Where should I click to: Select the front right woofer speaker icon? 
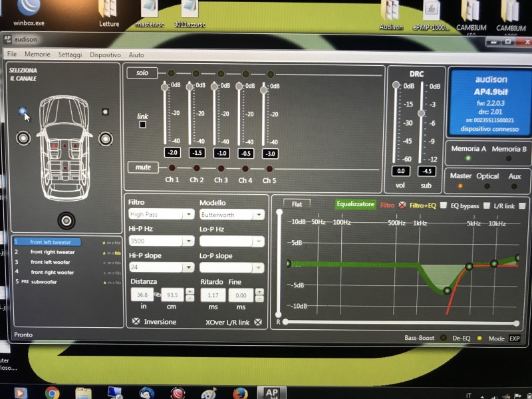tap(106, 138)
